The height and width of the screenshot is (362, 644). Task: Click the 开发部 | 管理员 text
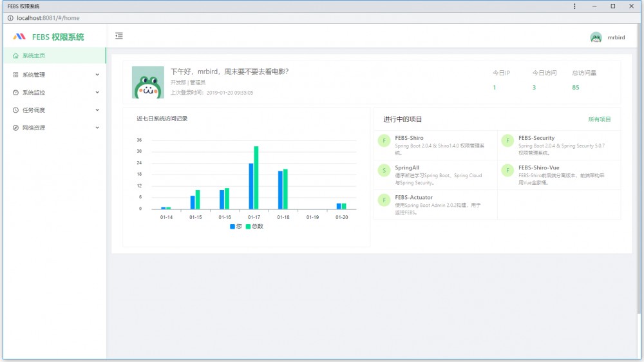point(187,82)
